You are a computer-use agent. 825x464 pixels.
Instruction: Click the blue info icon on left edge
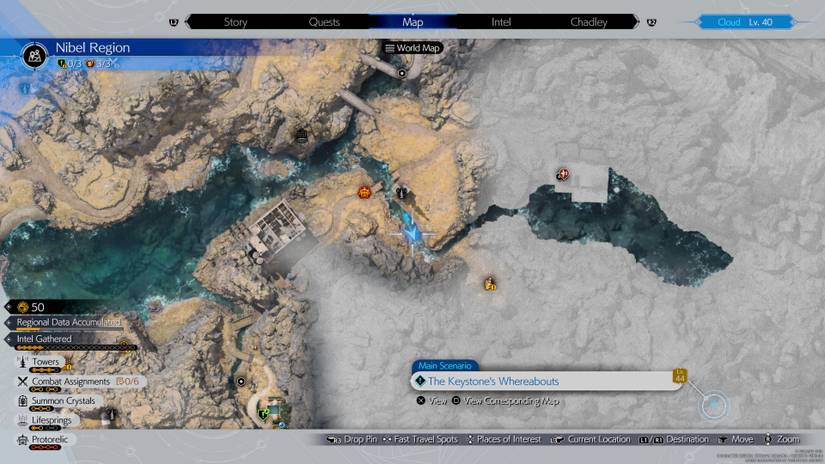25,89
